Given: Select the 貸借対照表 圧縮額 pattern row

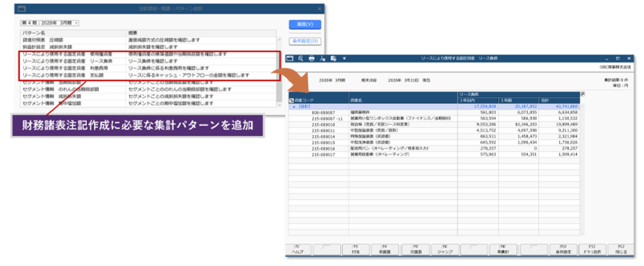Looking at the screenshot, I should pos(149,40).
